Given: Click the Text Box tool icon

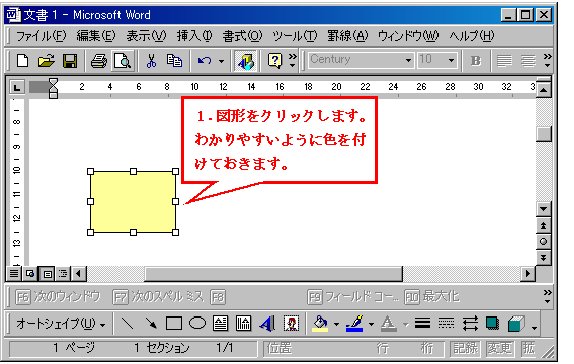Looking at the screenshot, I should coord(221,323).
